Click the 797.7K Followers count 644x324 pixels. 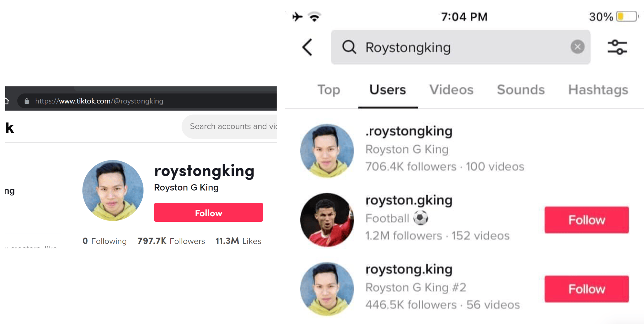(171, 241)
